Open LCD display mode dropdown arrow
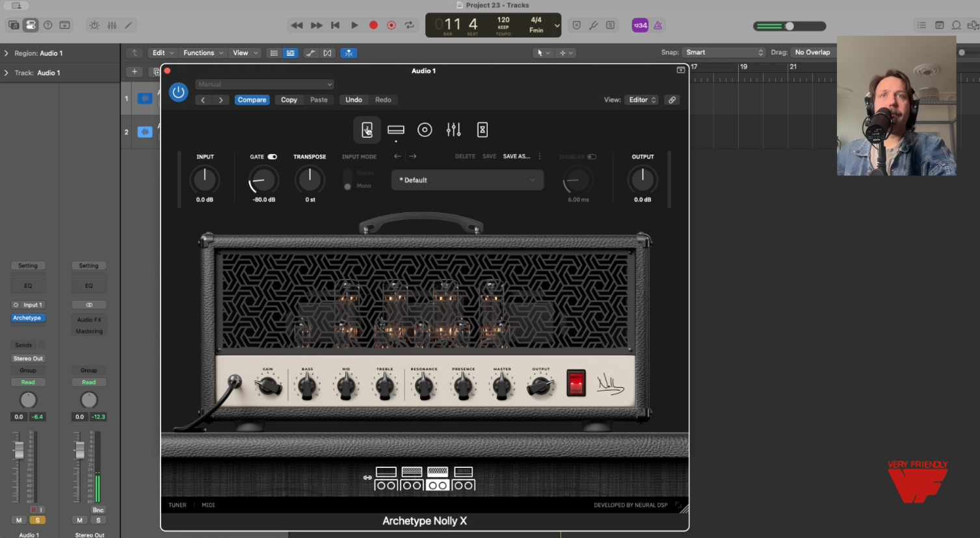 pyautogui.click(x=557, y=26)
